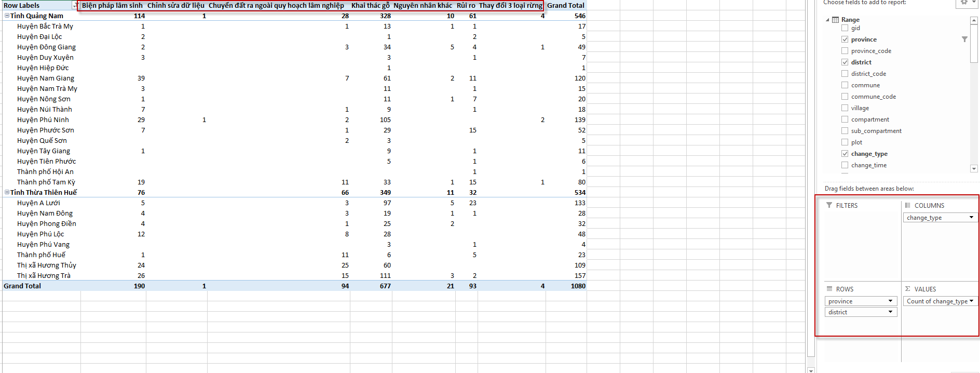Check the commune field checkbox
Image resolution: width=980 pixels, height=373 pixels.
point(845,85)
